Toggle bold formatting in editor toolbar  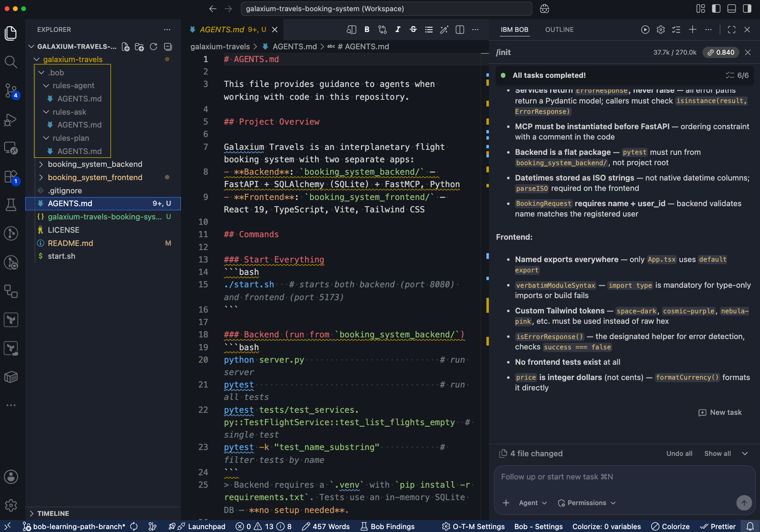(x=367, y=29)
